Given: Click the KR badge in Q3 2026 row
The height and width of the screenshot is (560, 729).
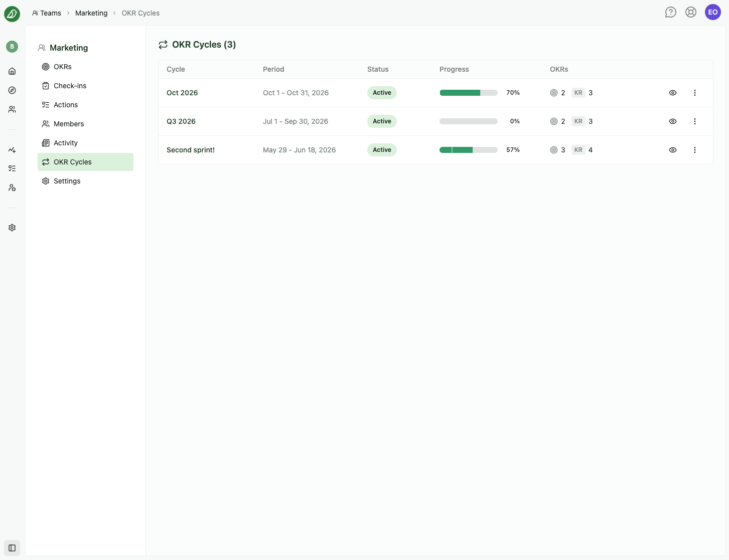Looking at the screenshot, I should (x=578, y=121).
